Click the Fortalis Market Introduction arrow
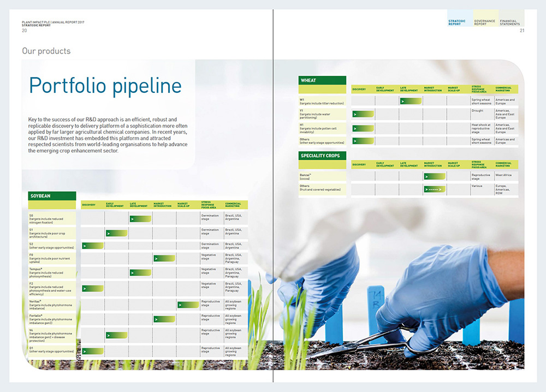 pyautogui.click(x=164, y=318)
